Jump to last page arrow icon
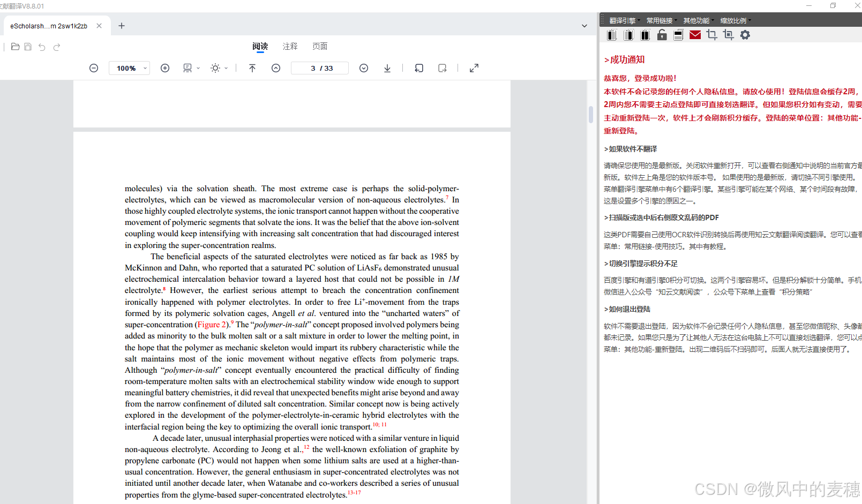 coord(387,68)
